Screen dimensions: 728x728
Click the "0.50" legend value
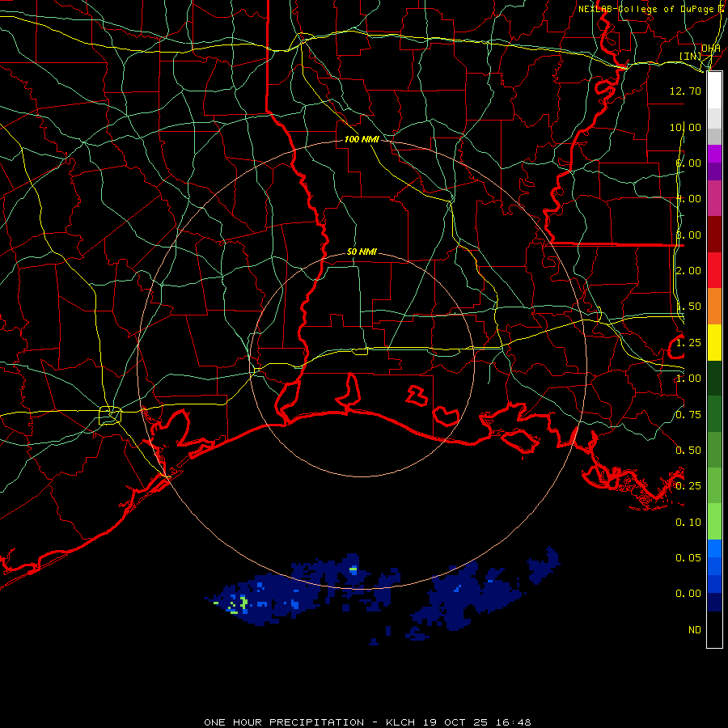point(688,451)
